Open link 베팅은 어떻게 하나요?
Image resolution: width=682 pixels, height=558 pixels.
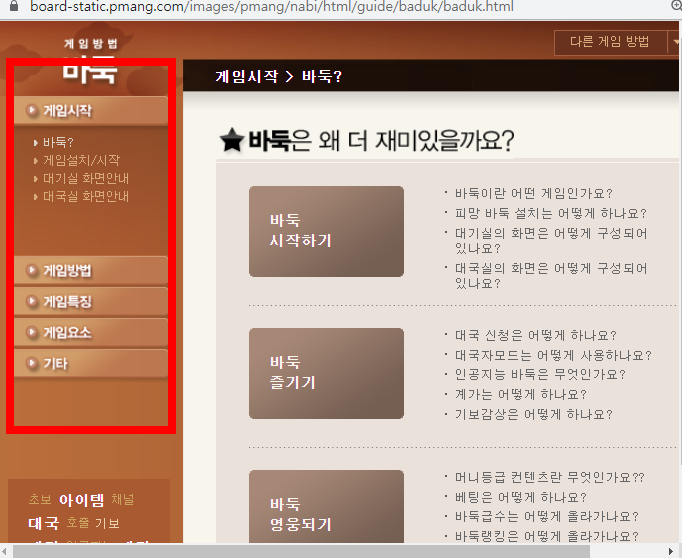pyautogui.click(x=521, y=497)
